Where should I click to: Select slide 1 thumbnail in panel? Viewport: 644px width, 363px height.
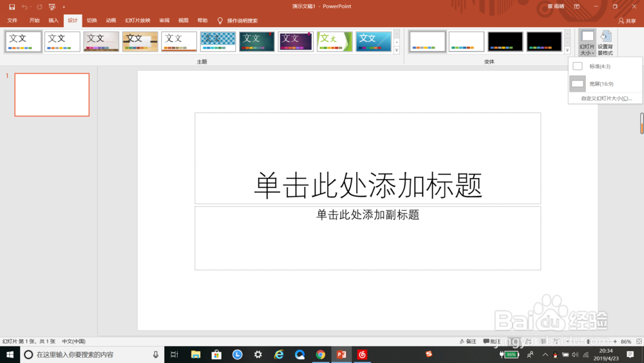[52, 95]
